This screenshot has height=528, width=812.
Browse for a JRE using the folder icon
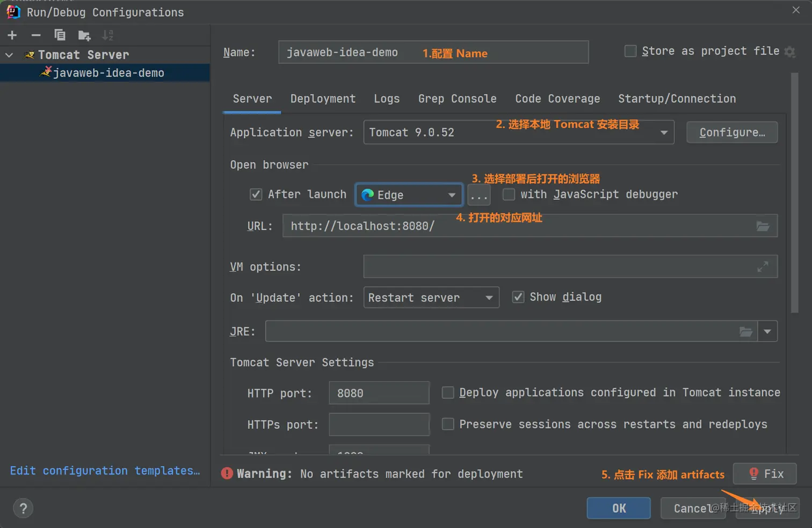point(746,331)
